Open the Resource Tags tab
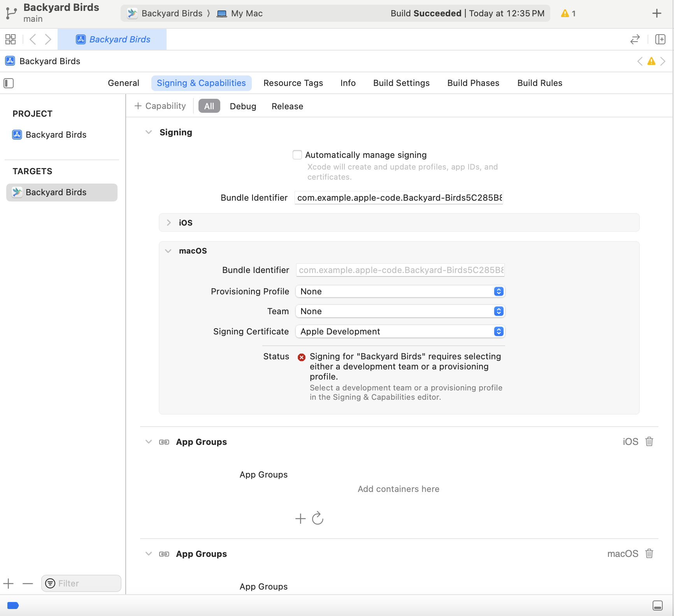Viewport: 674px width, 616px height. pos(293,83)
